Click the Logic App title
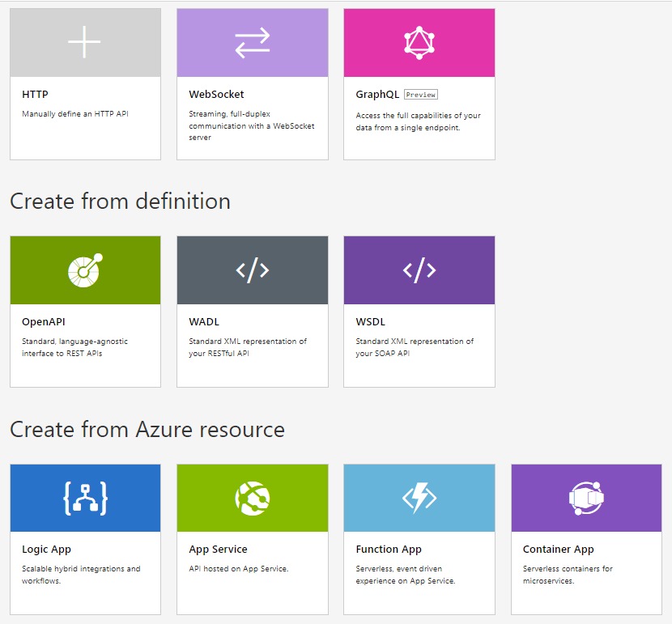Viewport: 672px width, 624px height. (46, 550)
